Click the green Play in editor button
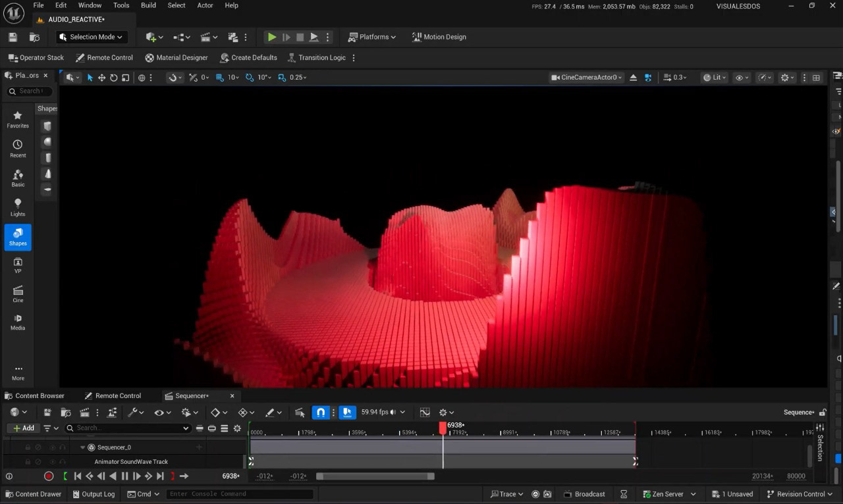The height and width of the screenshot is (504, 843). pos(271,37)
